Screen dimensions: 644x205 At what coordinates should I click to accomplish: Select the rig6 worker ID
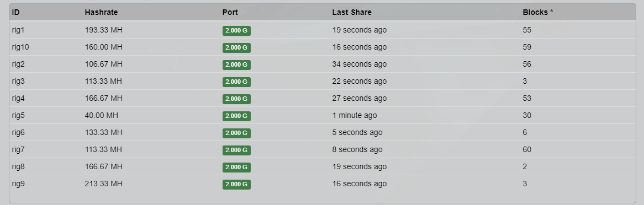pyautogui.click(x=18, y=132)
